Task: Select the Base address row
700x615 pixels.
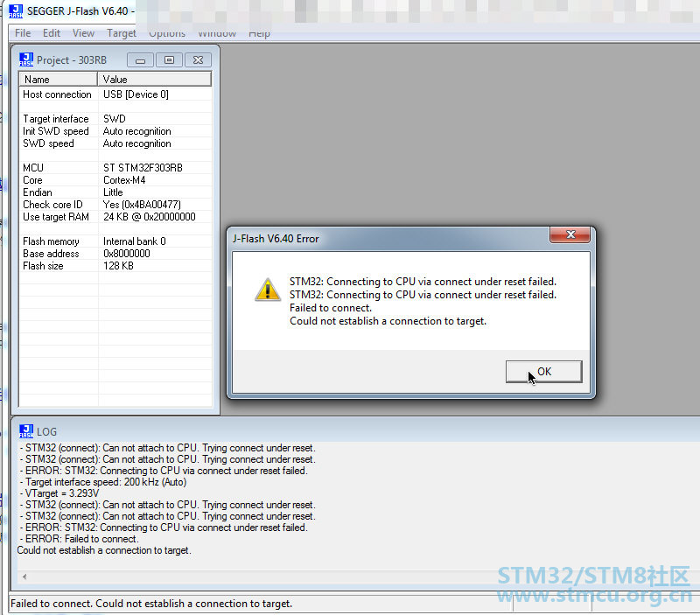Action: (115, 254)
